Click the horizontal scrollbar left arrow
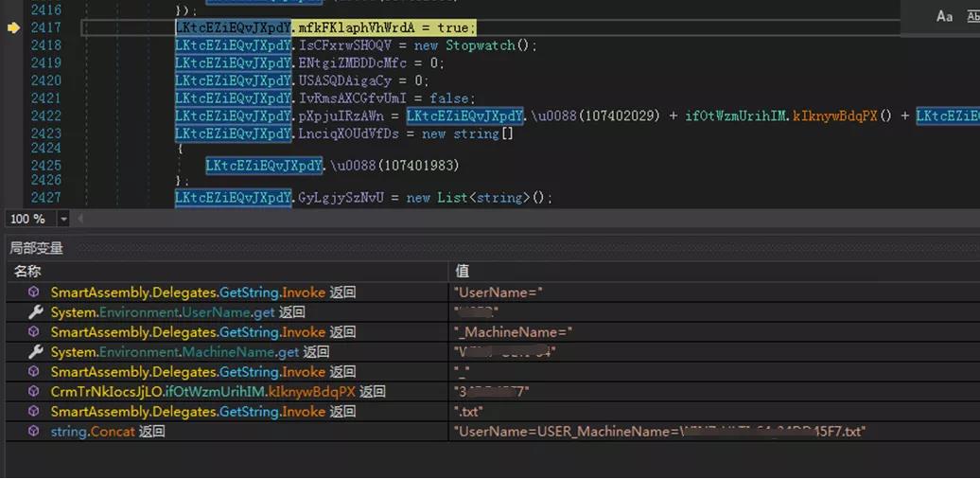This screenshot has height=479, width=980. [79, 219]
